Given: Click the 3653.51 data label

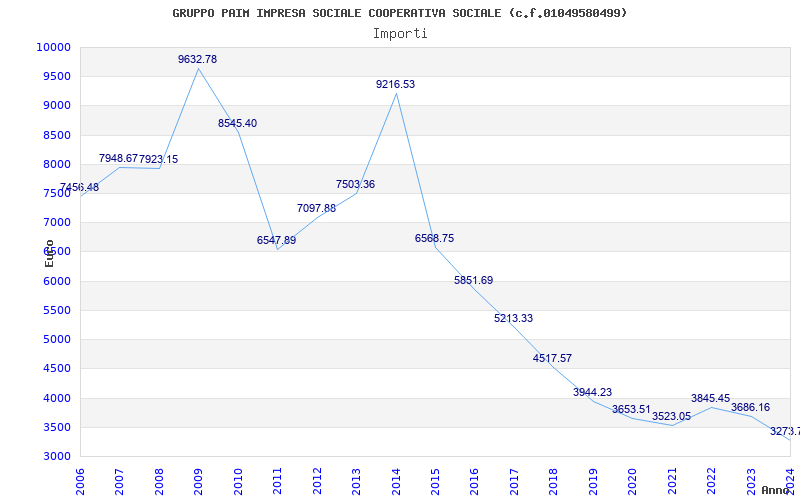Looking at the screenshot, I should point(632,409).
